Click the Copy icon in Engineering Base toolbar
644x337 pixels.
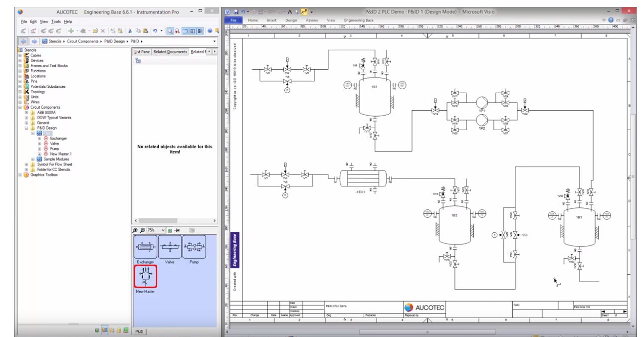point(138,31)
